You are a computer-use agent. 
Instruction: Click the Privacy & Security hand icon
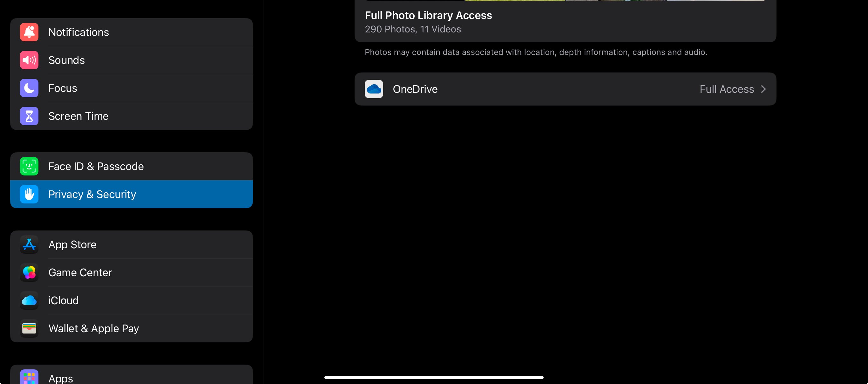29,194
